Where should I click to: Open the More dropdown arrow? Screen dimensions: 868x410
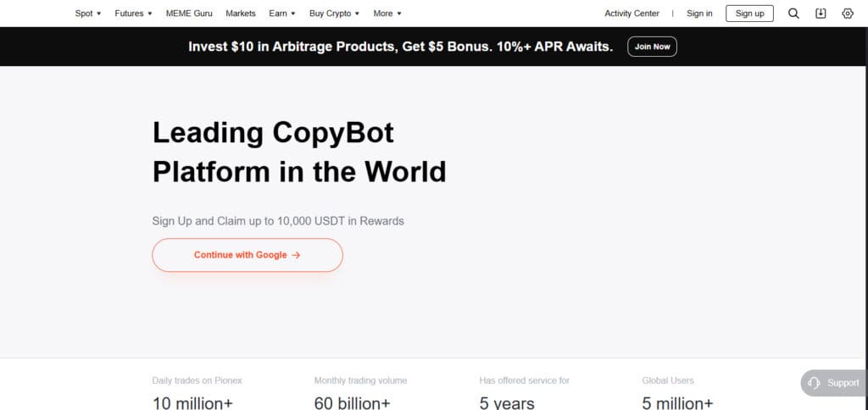click(x=399, y=14)
